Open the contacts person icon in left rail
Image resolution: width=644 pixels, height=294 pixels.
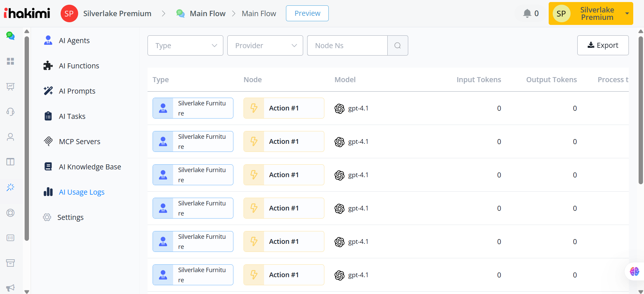[x=10, y=137]
